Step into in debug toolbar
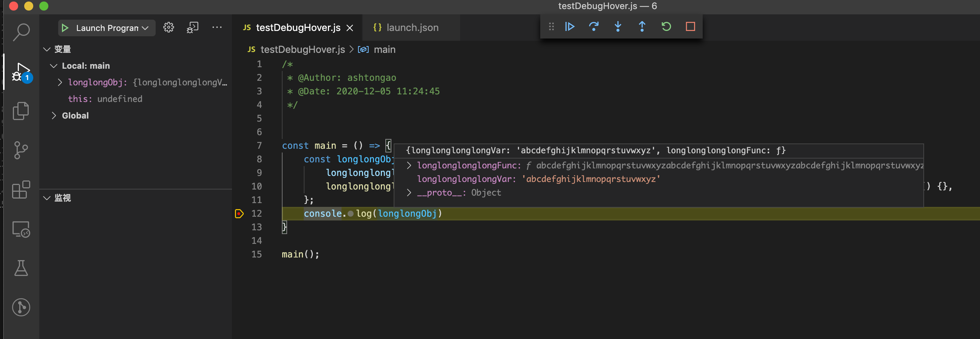 [x=618, y=26]
